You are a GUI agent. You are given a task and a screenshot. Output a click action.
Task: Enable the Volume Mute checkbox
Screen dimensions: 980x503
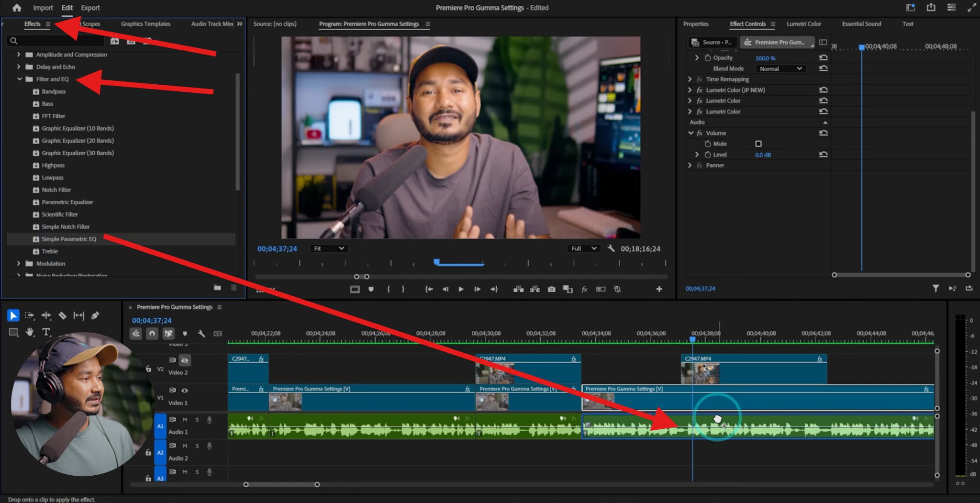758,144
